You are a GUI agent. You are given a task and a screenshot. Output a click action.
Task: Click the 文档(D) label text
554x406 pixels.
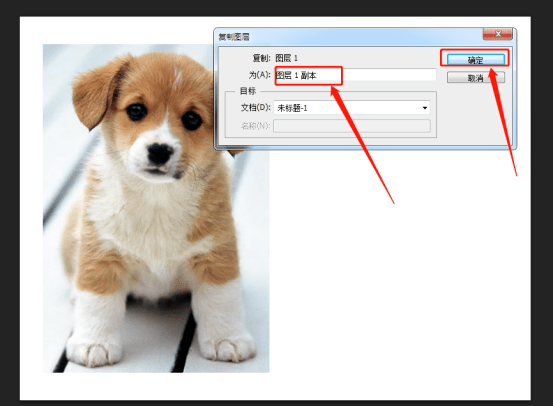tap(256, 107)
